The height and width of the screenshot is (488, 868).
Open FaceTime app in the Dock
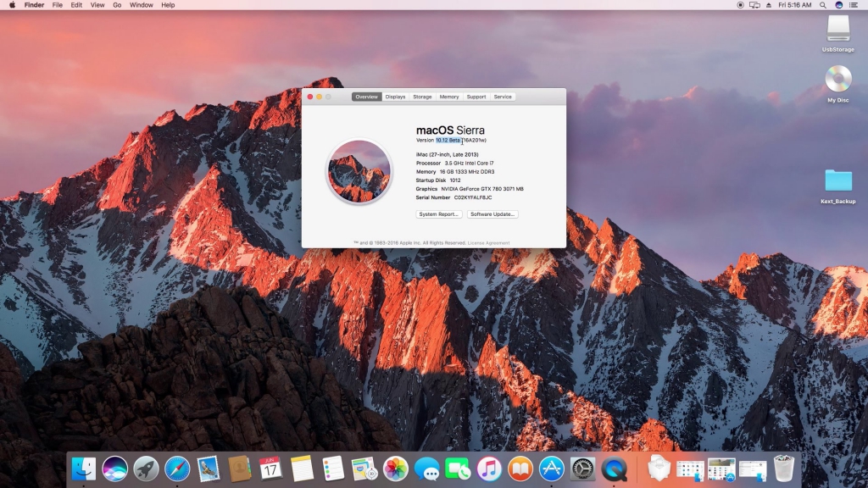point(458,469)
